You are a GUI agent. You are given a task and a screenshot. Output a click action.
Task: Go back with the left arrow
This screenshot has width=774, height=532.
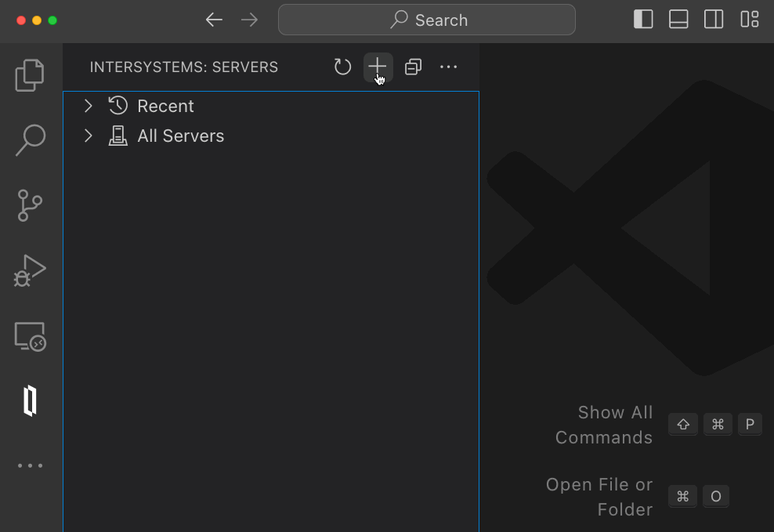point(214,20)
